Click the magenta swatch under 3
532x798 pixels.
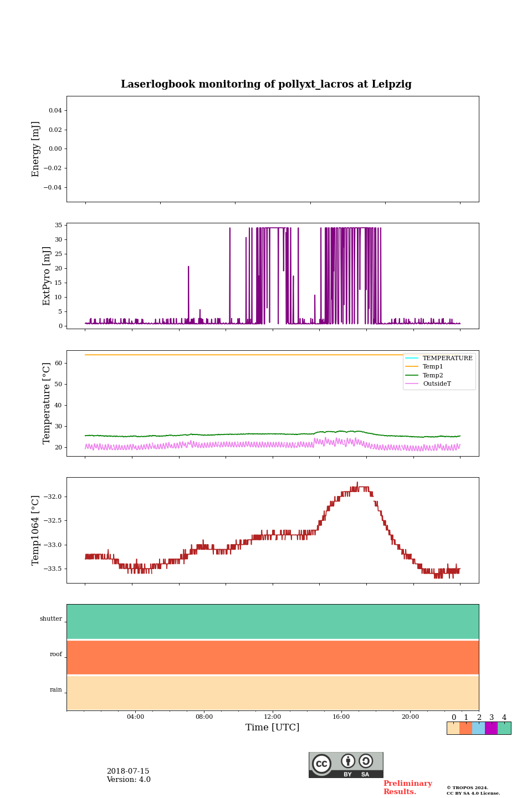click(x=491, y=728)
